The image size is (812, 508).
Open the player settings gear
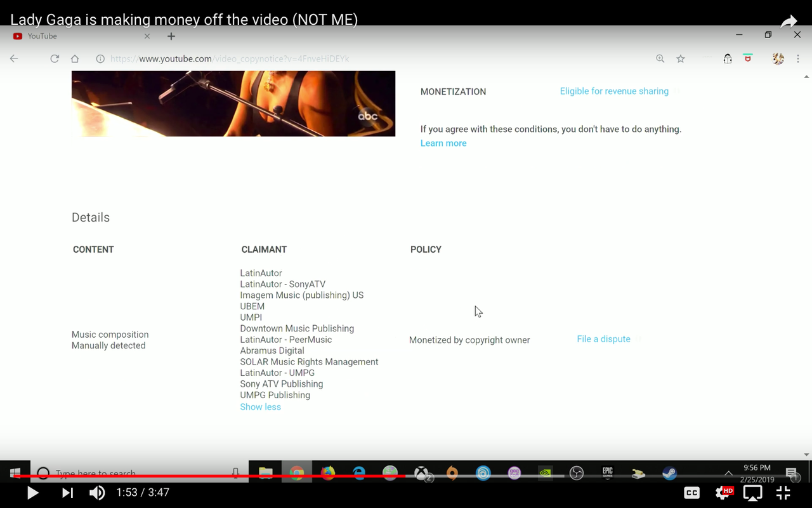(724, 493)
